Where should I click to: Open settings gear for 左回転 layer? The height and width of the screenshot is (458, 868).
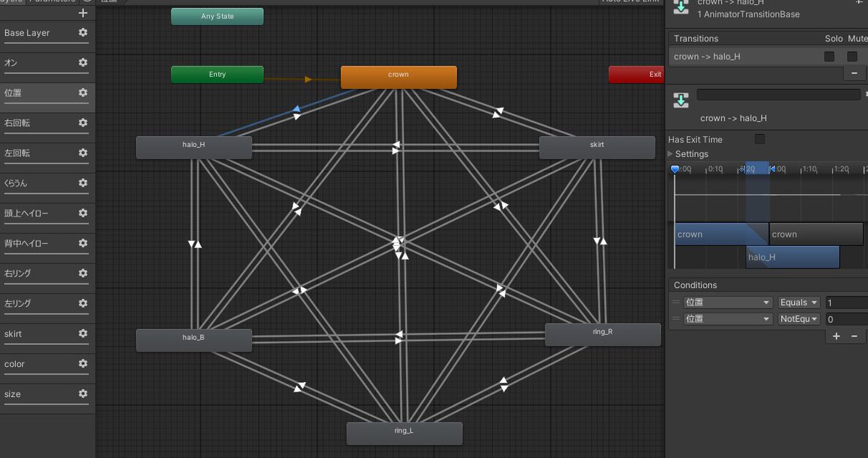pyautogui.click(x=83, y=153)
